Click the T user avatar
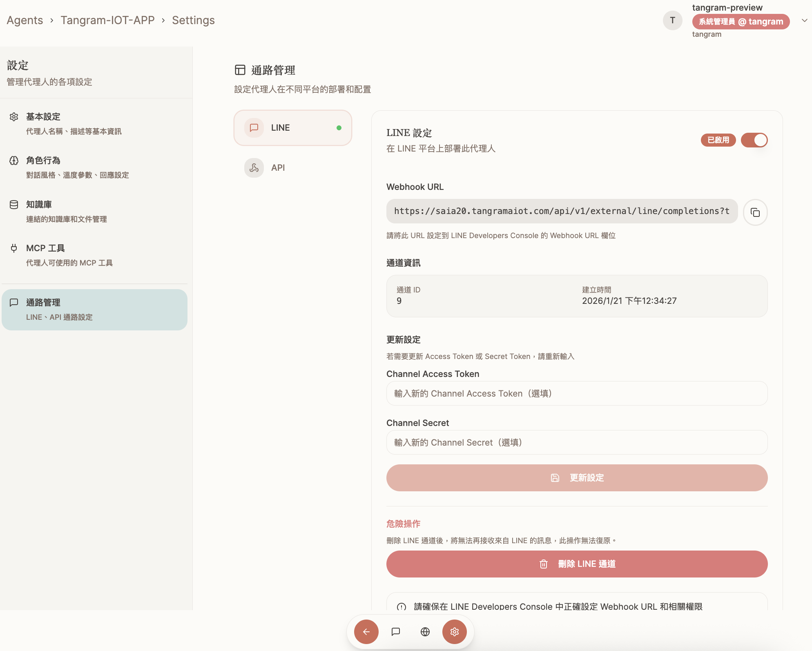The height and width of the screenshot is (651, 812). 672,20
